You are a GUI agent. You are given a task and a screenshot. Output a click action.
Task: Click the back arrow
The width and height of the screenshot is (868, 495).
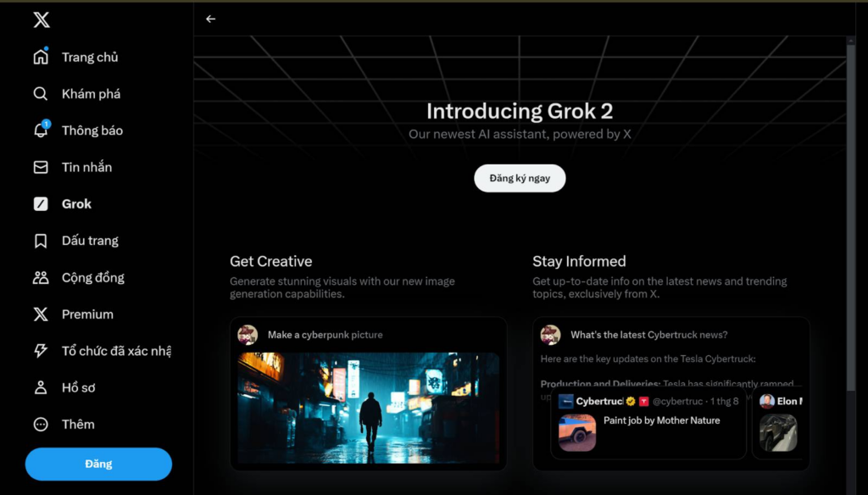point(210,19)
